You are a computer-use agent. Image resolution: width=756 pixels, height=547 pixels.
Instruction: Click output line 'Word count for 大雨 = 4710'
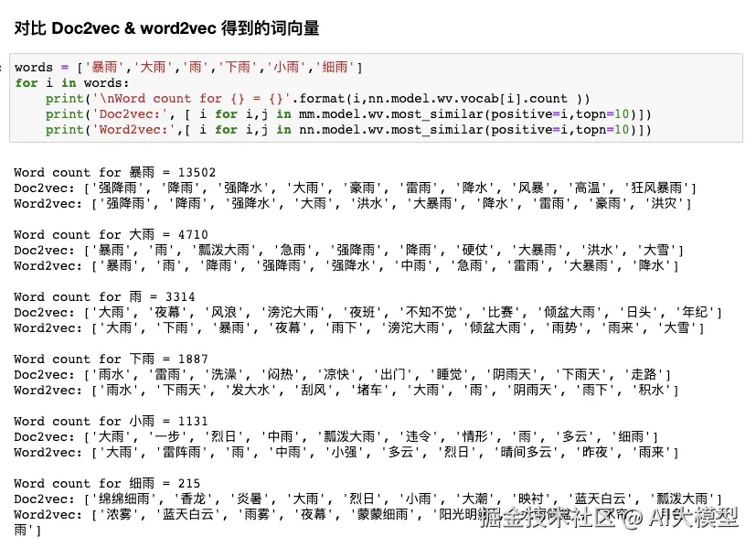(111, 234)
